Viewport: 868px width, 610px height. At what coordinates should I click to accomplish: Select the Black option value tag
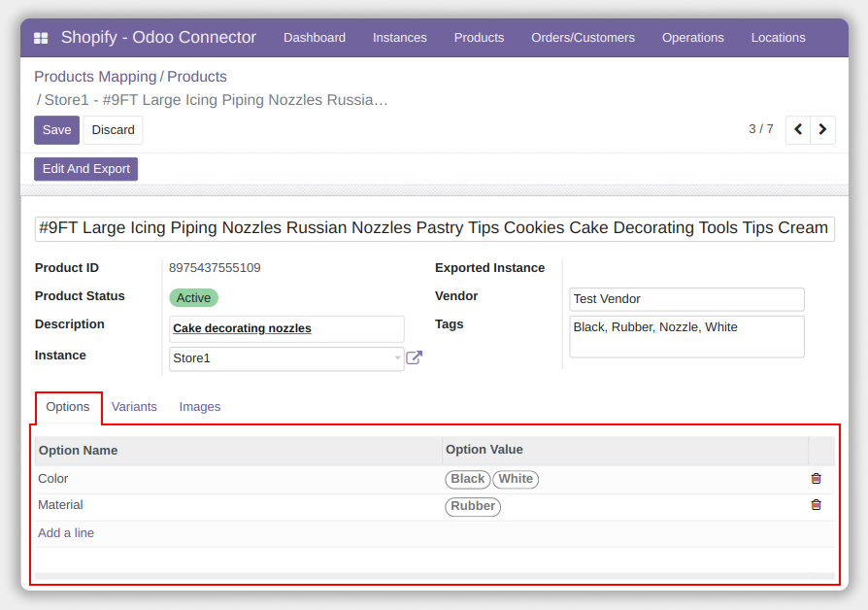click(x=467, y=479)
